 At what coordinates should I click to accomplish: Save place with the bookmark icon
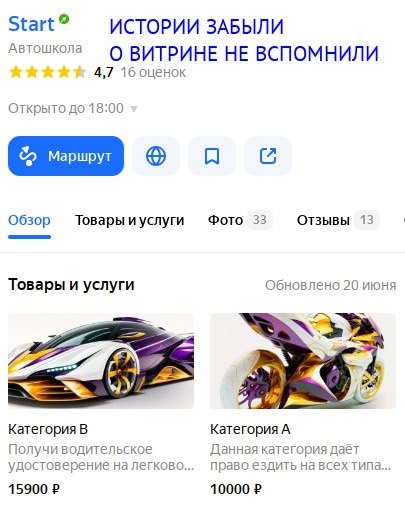212,156
